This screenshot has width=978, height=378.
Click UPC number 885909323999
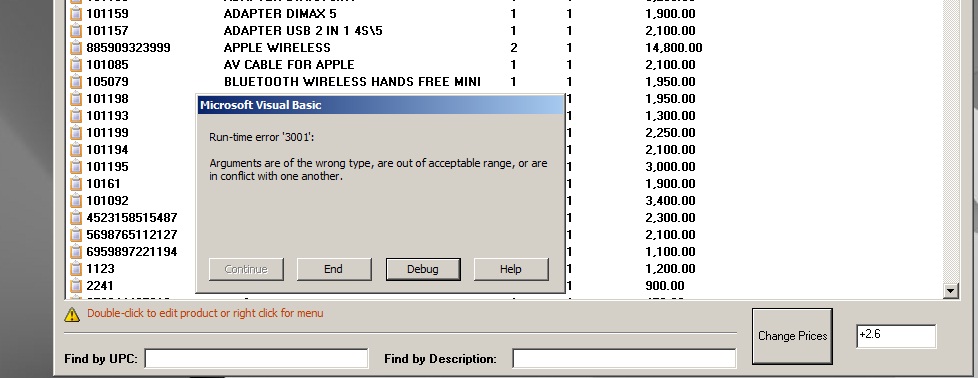[128, 47]
